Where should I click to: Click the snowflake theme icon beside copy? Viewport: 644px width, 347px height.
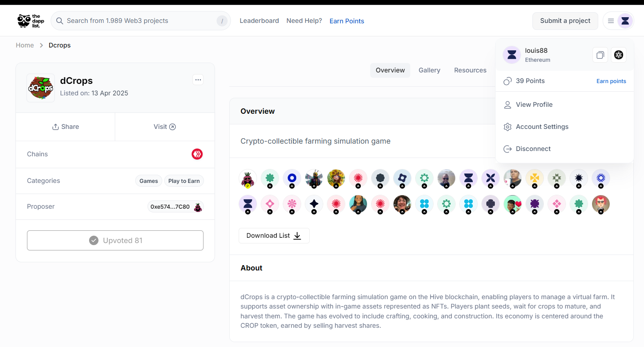(619, 55)
